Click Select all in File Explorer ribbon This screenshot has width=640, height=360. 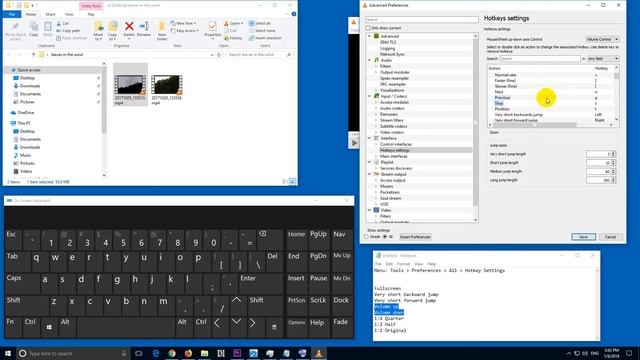point(260,23)
